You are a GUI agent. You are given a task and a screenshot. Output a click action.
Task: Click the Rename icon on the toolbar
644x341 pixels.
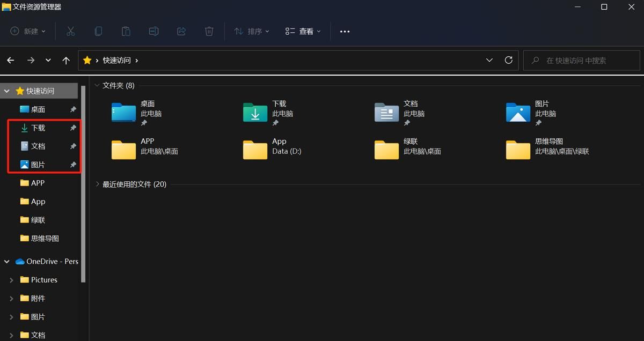click(x=154, y=31)
